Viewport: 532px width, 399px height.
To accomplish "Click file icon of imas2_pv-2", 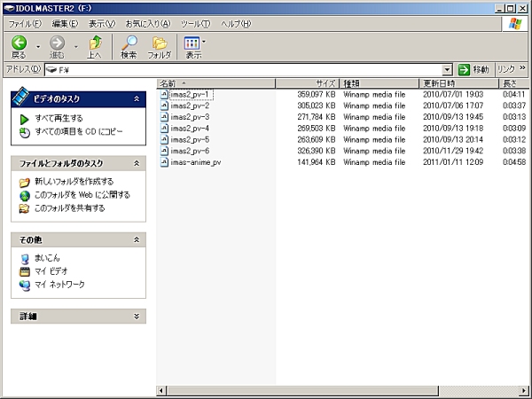I will click(164, 106).
